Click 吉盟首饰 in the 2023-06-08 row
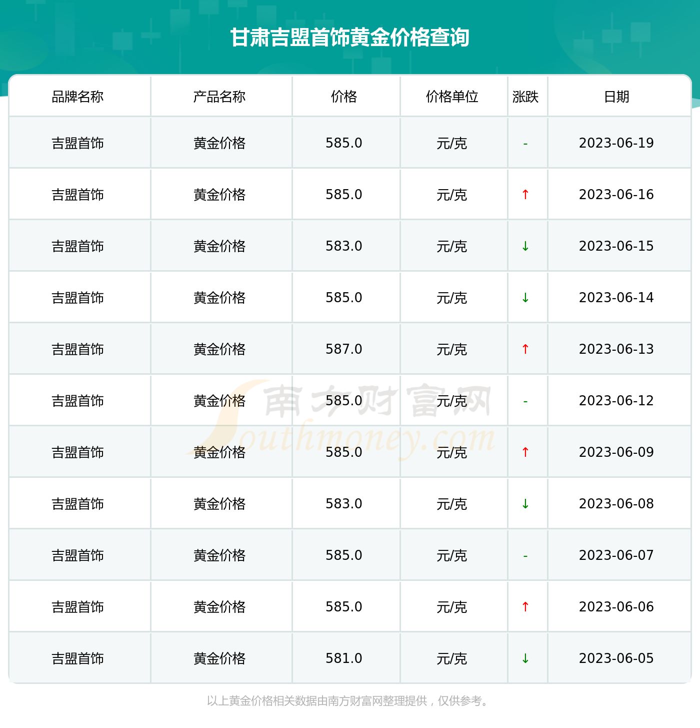This screenshot has height=728, width=700. [77, 504]
